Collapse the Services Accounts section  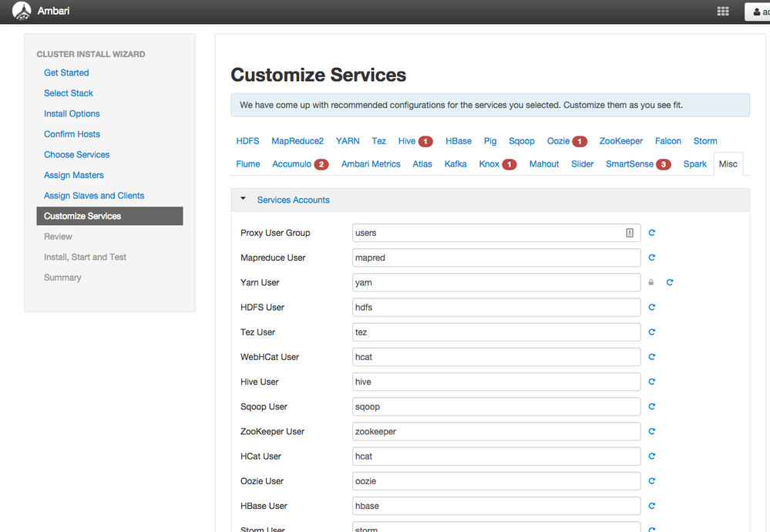(x=243, y=199)
